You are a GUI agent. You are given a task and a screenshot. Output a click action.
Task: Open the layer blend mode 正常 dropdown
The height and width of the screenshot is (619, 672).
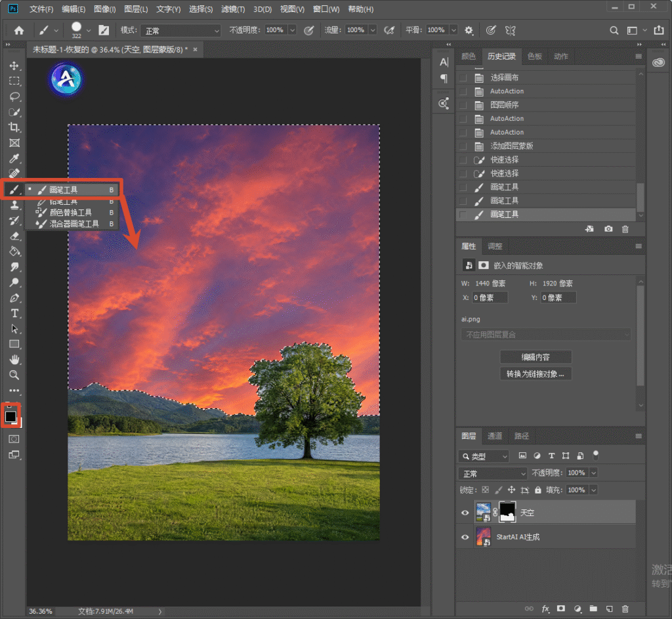coord(493,473)
